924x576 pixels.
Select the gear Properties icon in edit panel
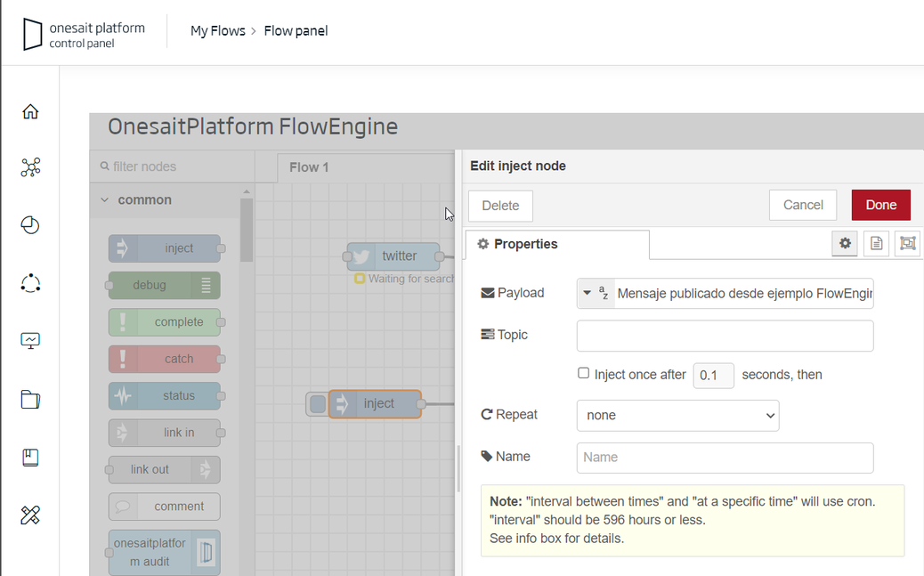point(844,243)
